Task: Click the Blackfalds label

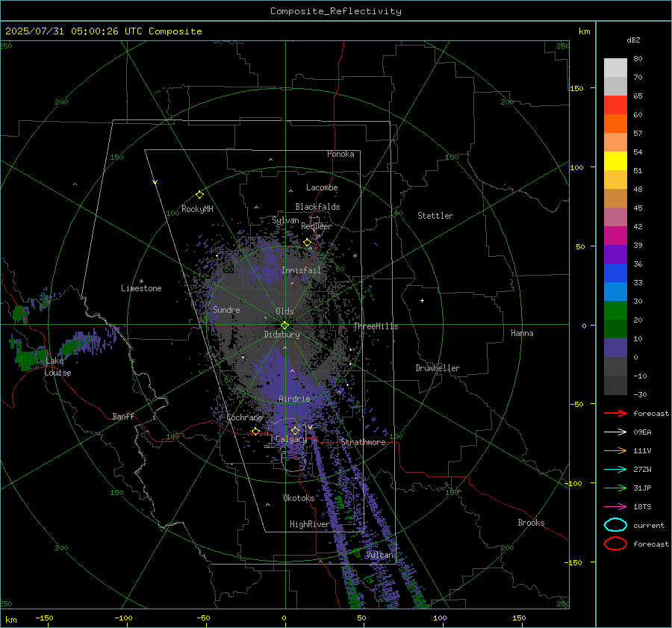Action: (x=317, y=207)
